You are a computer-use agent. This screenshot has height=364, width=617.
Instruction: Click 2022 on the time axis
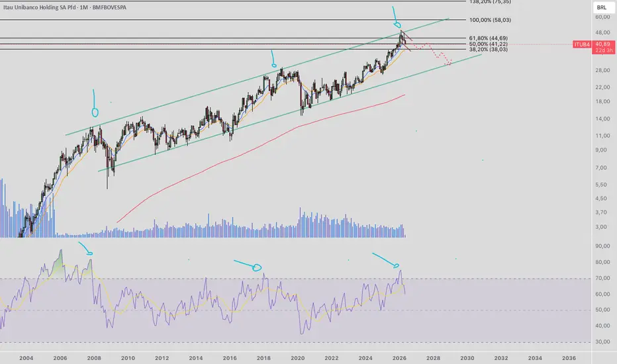pyautogui.click(x=331, y=358)
